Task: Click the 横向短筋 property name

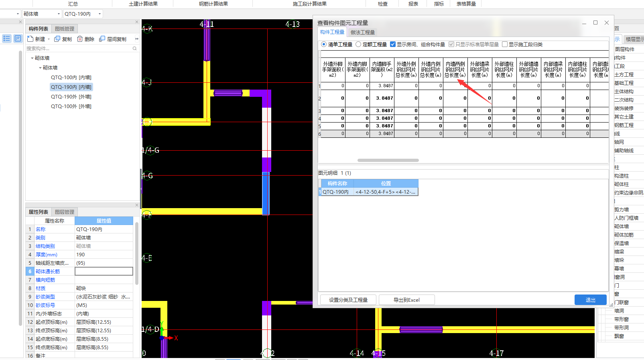Action: pos(45,280)
